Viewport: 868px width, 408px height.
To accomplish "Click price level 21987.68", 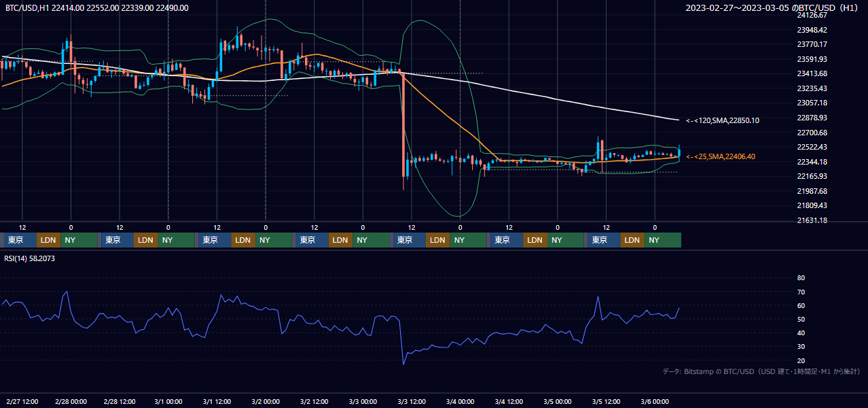I will pos(812,191).
